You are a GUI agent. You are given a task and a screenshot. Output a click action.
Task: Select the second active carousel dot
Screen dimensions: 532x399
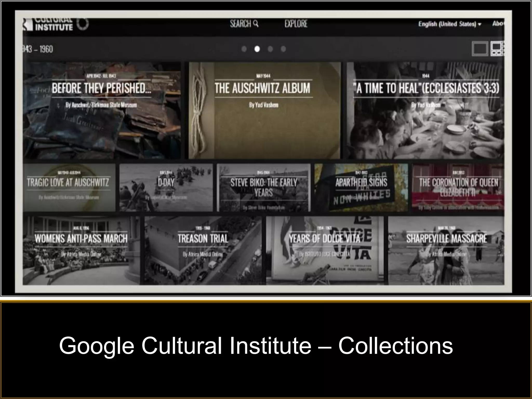[257, 49]
